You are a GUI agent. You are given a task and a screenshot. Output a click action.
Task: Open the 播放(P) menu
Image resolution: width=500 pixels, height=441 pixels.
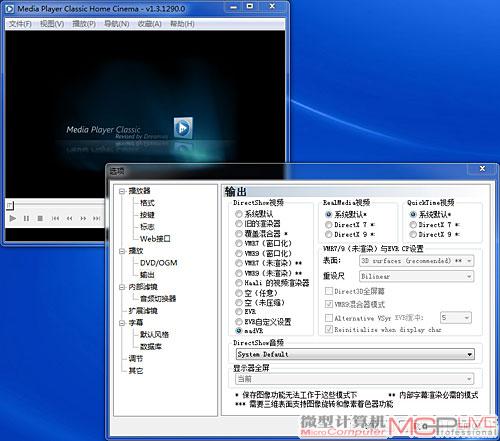coord(84,24)
